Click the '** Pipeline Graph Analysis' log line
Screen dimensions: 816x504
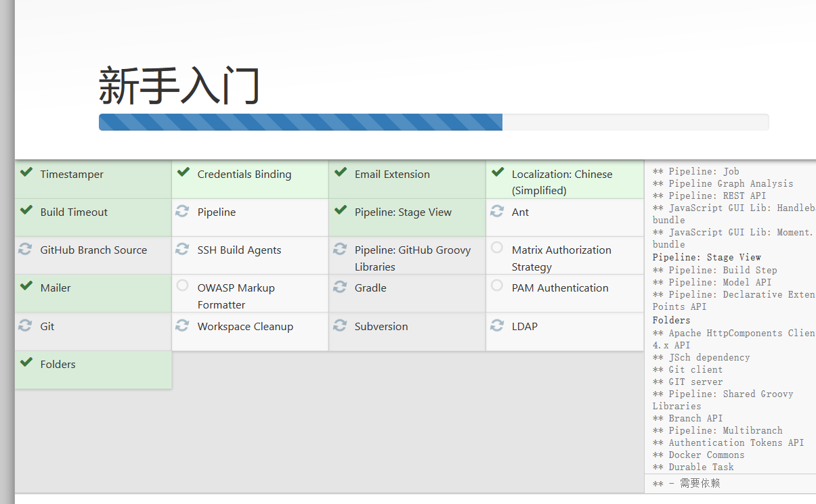[723, 184]
